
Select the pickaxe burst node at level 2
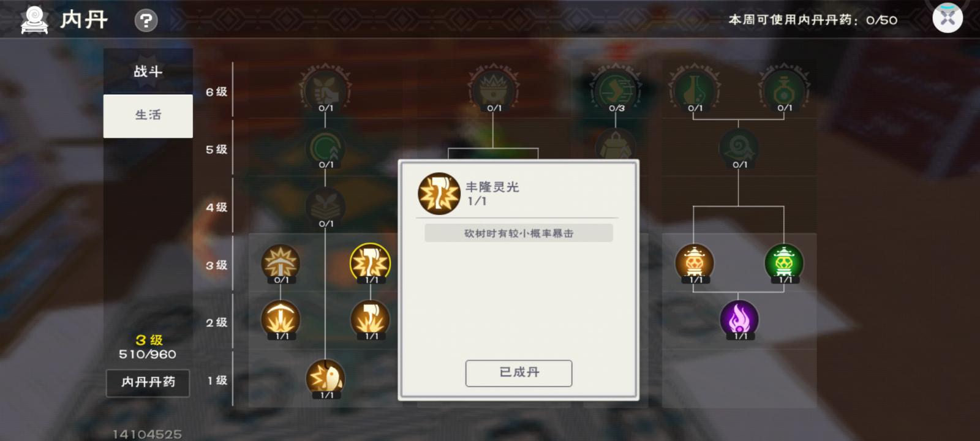281,319
